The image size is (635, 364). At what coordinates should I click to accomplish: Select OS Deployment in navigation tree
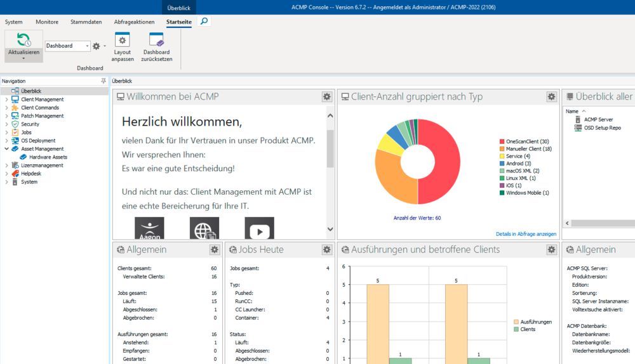click(x=38, y=141)
